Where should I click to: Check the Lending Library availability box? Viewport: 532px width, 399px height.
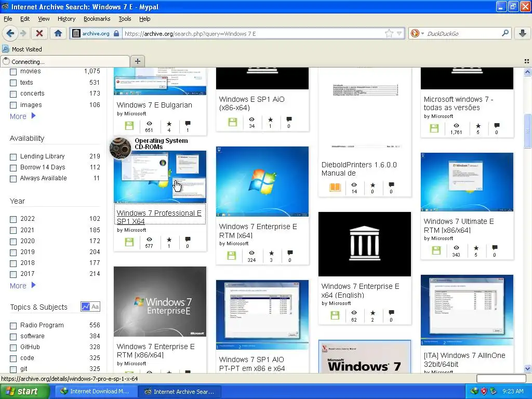pos(13,157)
